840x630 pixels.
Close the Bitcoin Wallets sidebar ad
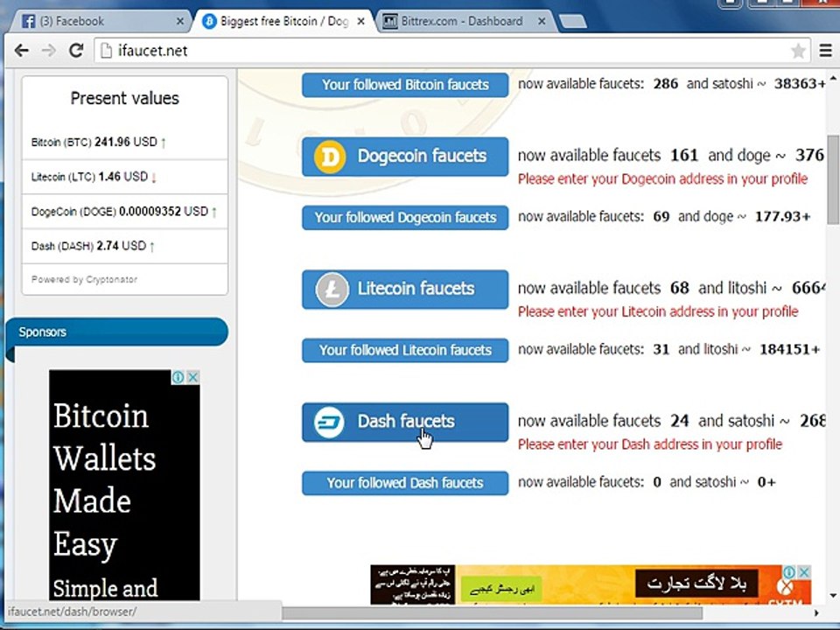pos(192,377)
